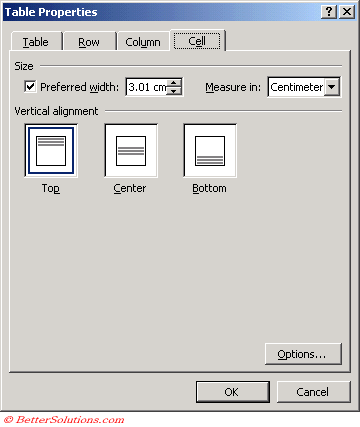Open the Measure in dropdown arrow
360x427 pixels.
[331, 87]
